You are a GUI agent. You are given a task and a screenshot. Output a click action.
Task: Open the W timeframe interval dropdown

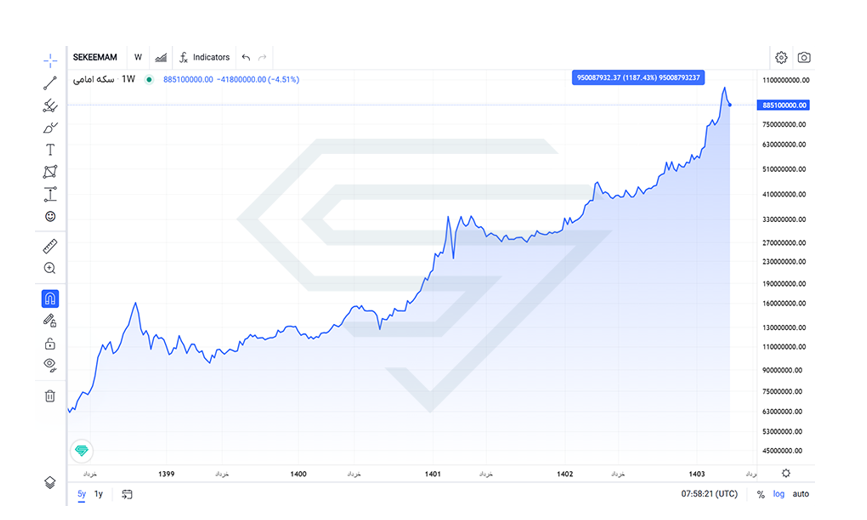(x=138, y=58)
